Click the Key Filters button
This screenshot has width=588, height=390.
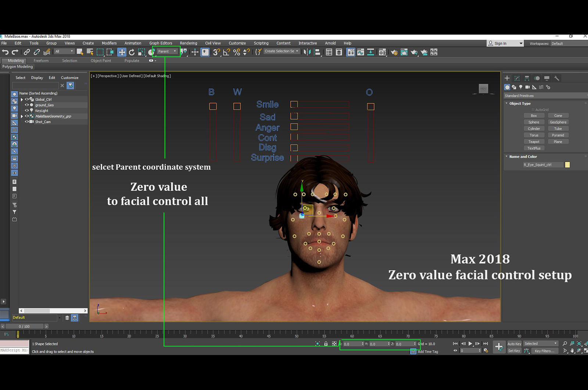[x=544, y=351]
